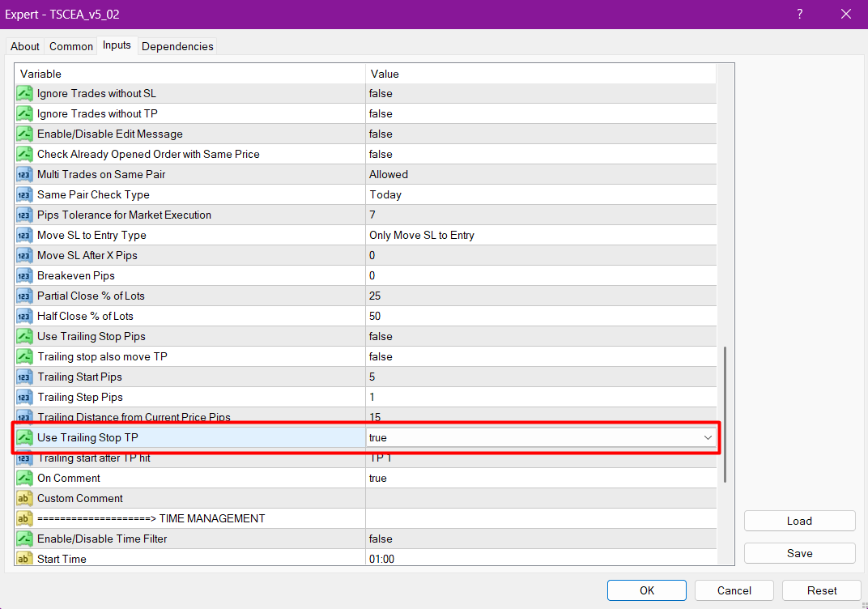The height and width of the screenshot is (609, 868).
Task: Switch to the Common tab
Action: click(71, 46)
